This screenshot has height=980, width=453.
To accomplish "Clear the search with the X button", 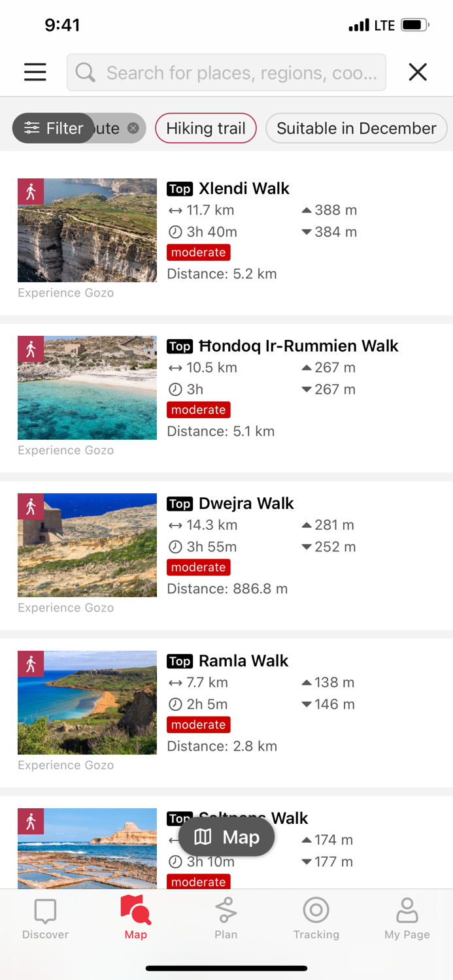I will 418,72.
